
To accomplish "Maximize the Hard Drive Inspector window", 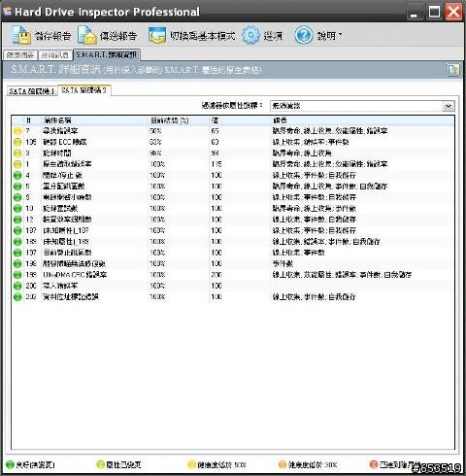I will (x=434, y=13).
